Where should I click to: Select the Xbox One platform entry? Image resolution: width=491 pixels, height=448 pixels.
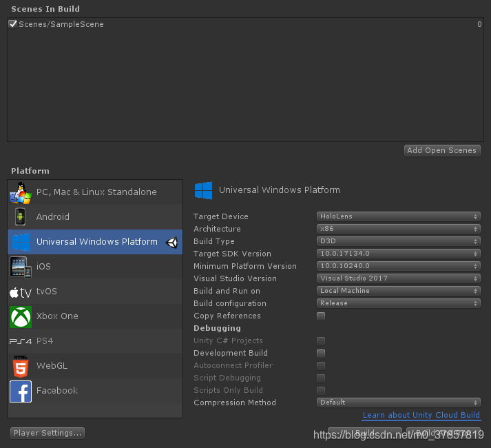[95, 316]
